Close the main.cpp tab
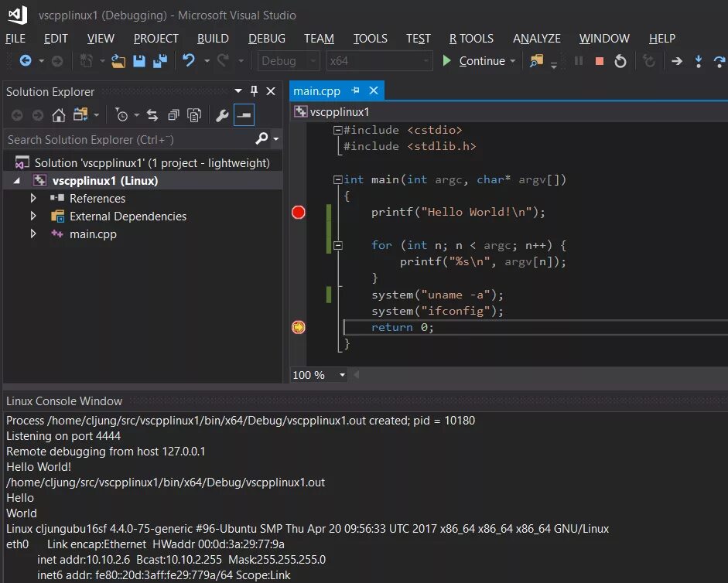728x583 pixels. [374, 90]
